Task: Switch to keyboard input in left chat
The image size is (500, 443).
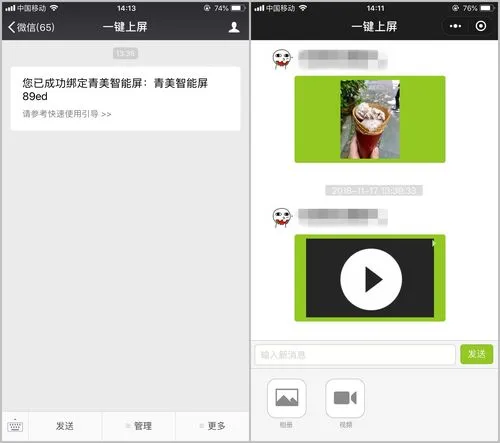Action: pyautogui.click(x=15, y=426)
